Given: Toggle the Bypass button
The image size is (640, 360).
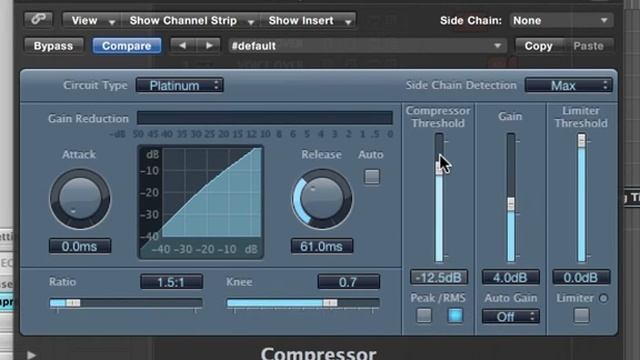Looking at the screenshot, I should 53,46.
